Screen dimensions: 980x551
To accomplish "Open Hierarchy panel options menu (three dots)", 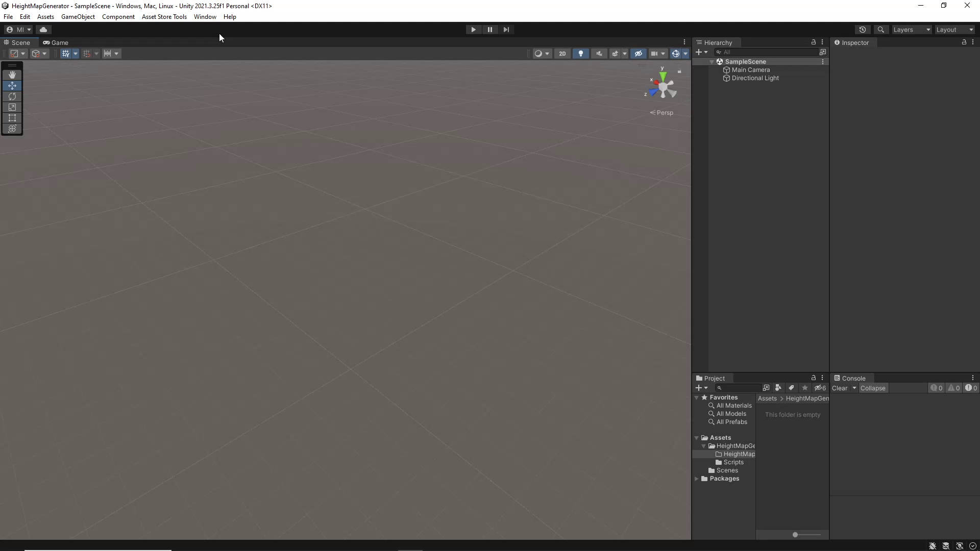I will coord(822,42).
